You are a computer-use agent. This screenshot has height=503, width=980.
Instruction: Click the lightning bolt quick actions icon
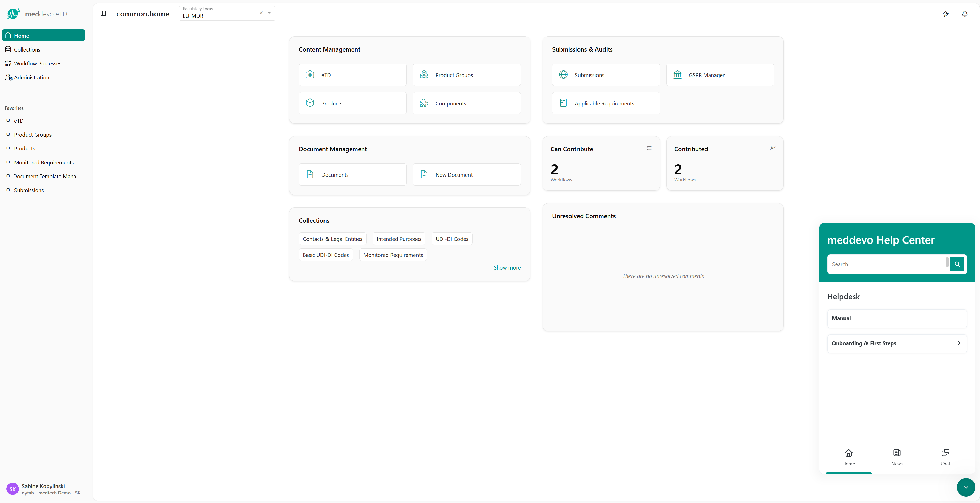pyautogui.click(x=945, y=14)
